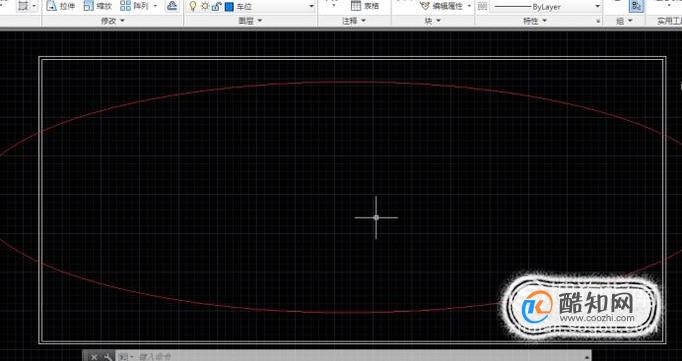Click the Table (表格) tool
The image size is (682, 361).
[365, 6]
